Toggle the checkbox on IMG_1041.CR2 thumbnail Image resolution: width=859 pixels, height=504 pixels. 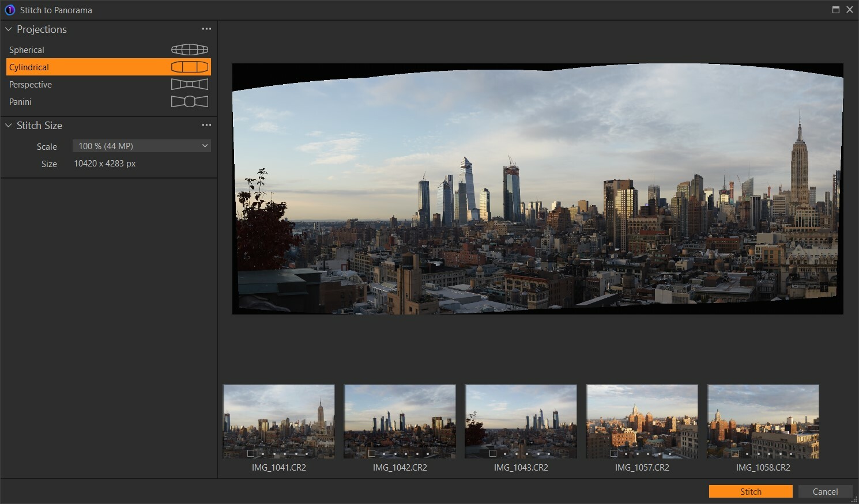point(251,453)
